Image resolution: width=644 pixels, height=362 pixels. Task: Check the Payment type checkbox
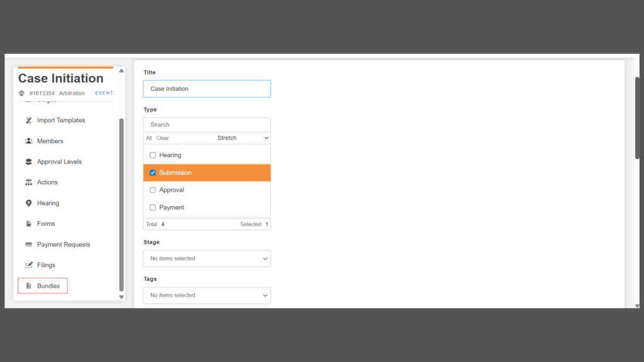pos(153,207)
